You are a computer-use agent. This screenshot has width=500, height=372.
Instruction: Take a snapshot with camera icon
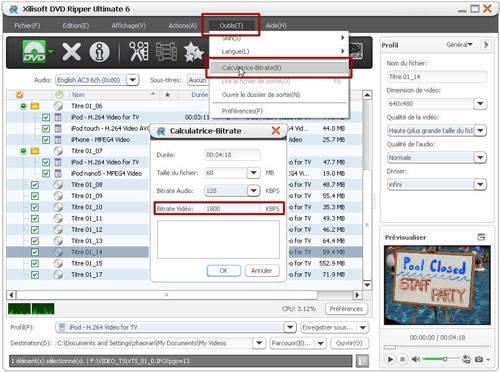coord(479,359)
